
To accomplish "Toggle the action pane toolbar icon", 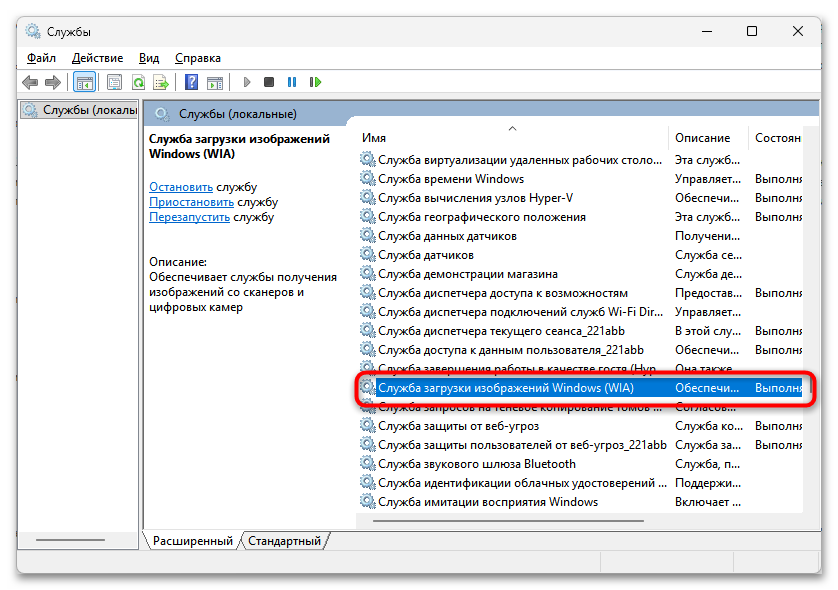I will click(x=215, y=82).
